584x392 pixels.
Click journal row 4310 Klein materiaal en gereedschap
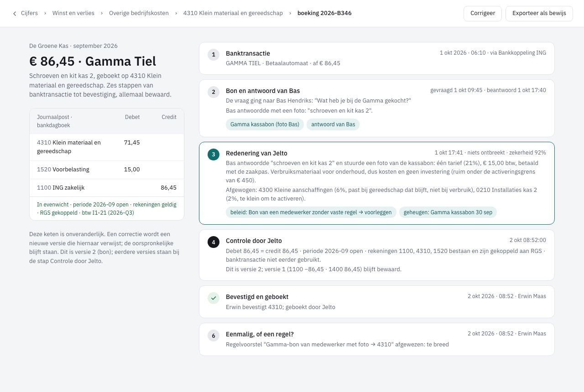pyautogui.click(x=107, y=147)
